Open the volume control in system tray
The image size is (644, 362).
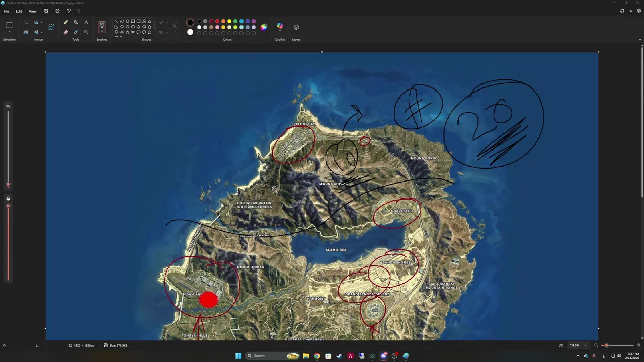click(x=619, y=356)
